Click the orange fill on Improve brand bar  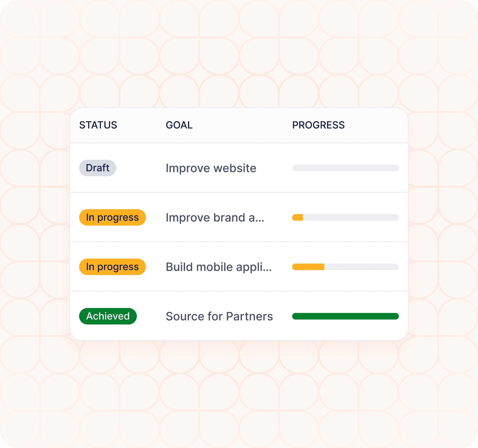(298, 217)
